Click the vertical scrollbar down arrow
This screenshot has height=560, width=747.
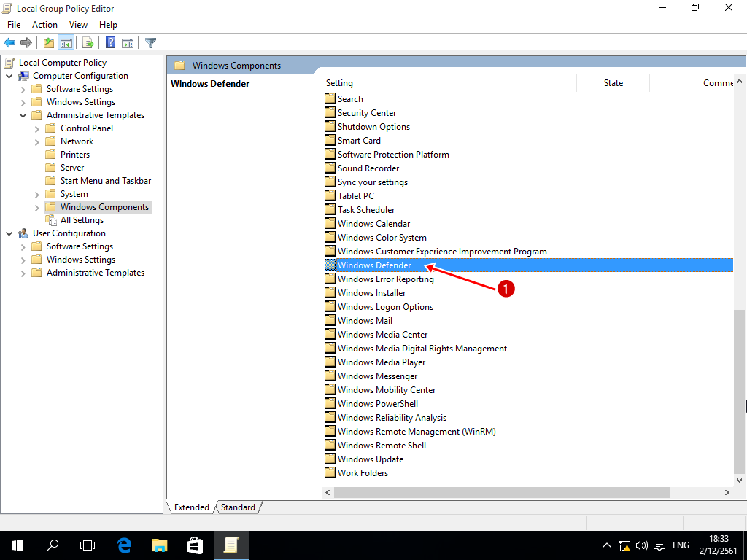coord(740,480)
